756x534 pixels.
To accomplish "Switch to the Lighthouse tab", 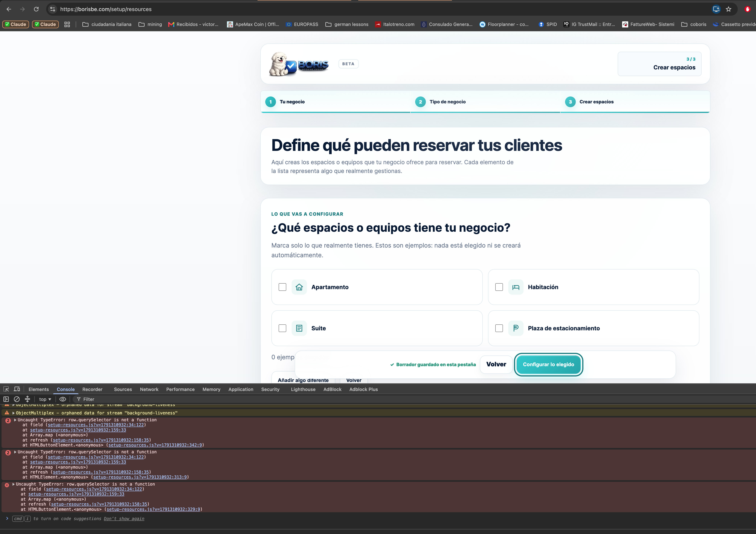I will point(303,389).
